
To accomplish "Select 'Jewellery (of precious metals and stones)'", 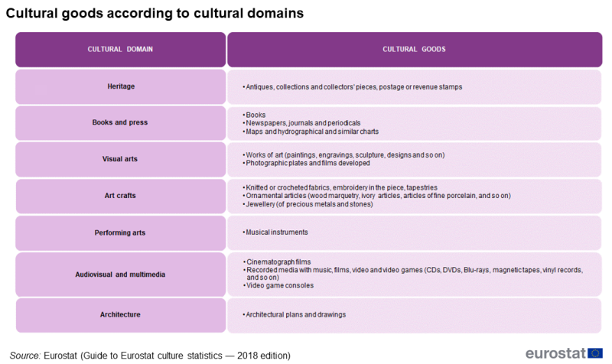I will pos(308,204).
